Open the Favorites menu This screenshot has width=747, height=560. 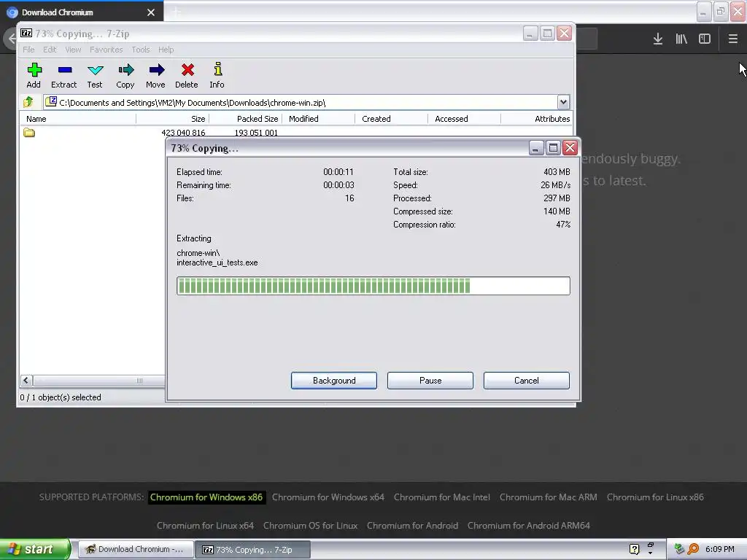(107, 50)
